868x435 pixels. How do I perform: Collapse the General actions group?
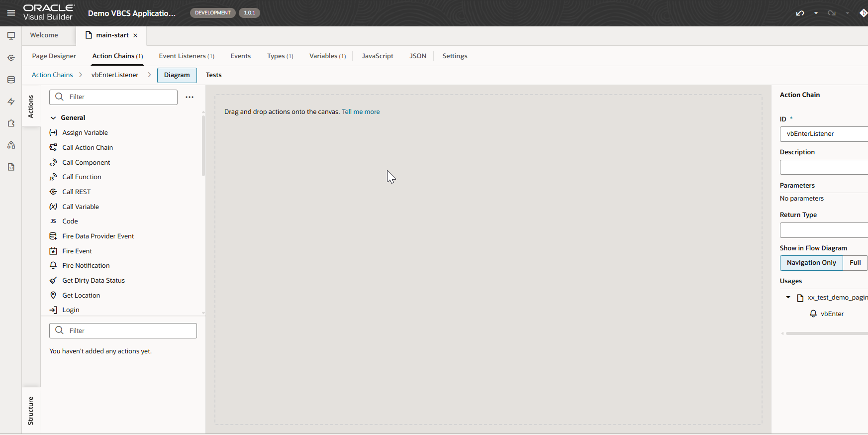click(53, 118)
